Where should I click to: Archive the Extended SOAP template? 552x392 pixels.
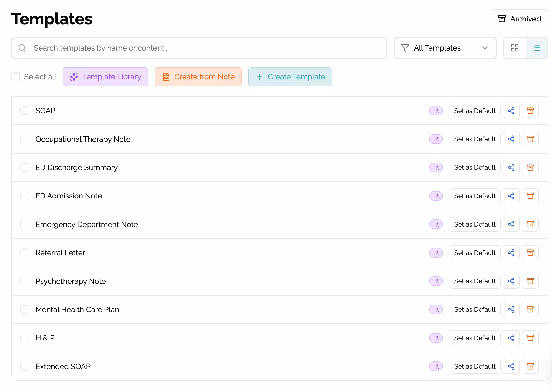click(530, 366)
